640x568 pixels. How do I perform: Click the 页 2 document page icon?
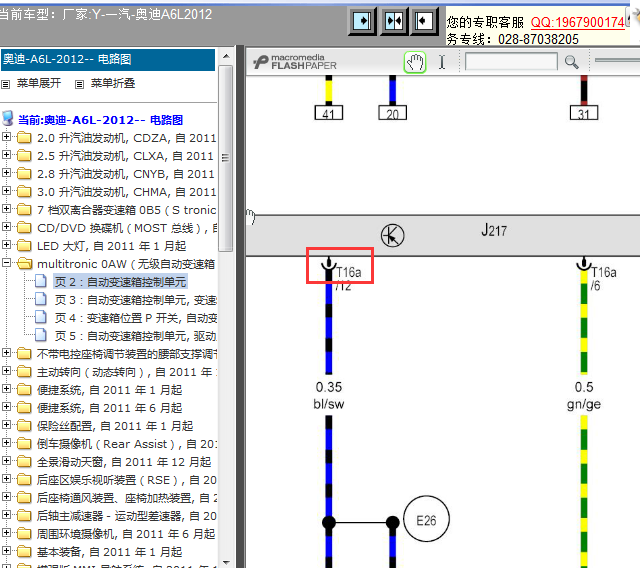tap(40, 281)
